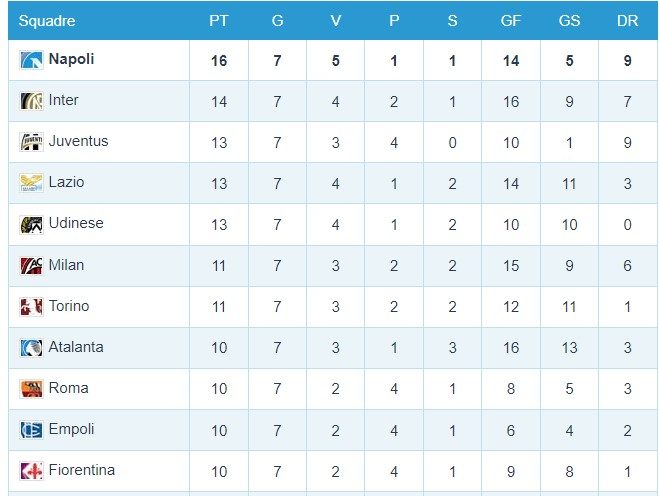Click the Fiorentina team crest icon
Image resolution: width=659 pixels, height=496 pixels.
31,471
